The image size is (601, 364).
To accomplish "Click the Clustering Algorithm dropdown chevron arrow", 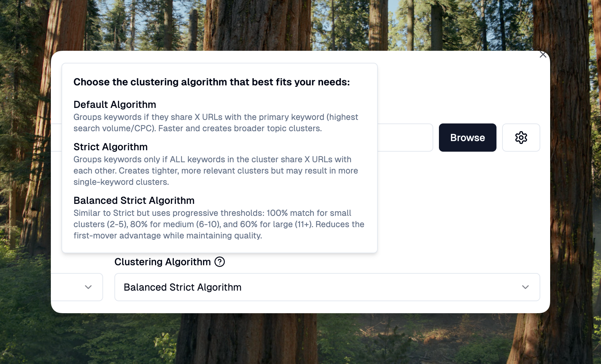I will pos(525,287).
